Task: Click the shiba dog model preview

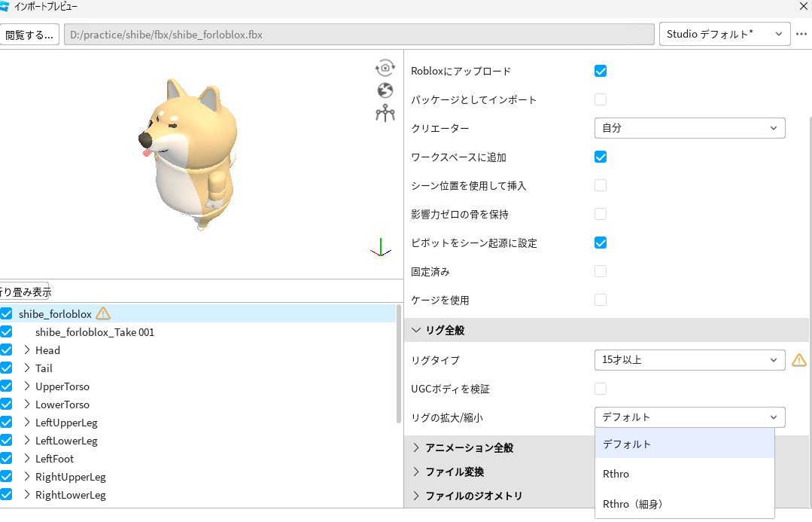Action: [x=188, y=154]
